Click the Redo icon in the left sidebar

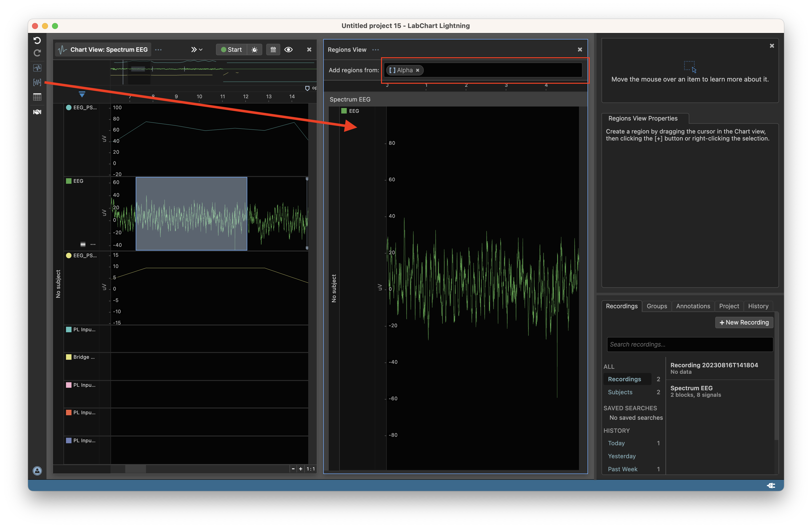click(37, 53)
